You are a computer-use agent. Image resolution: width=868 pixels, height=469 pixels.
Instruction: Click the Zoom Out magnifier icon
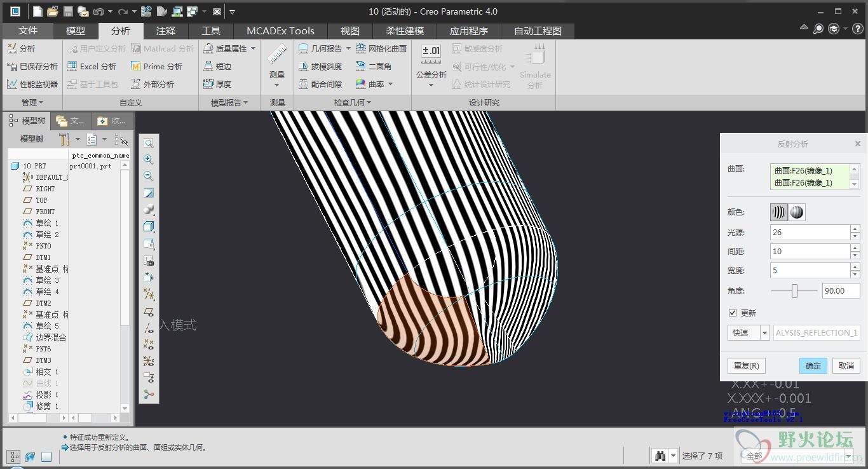(x=149, y=176)
